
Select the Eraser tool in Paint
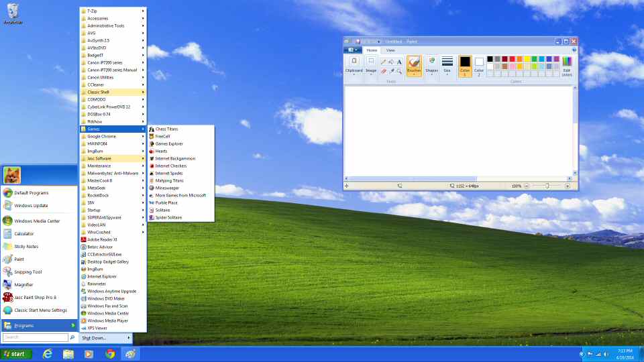383,71
